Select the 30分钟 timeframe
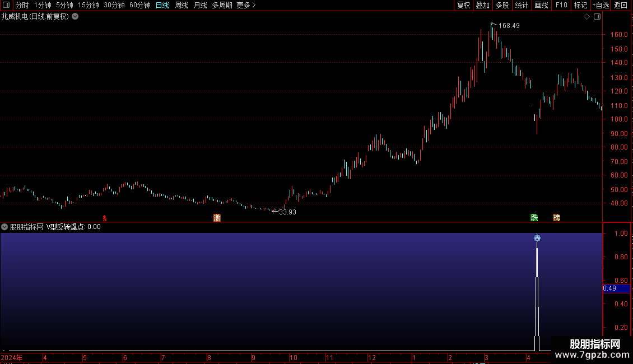The width and height of the screenshot is (633, 364). (114, 5)
